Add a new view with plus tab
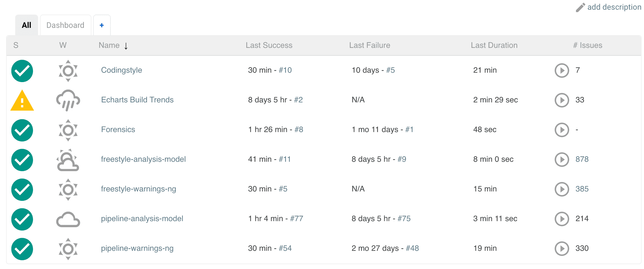This screenshot has height=269, width=644. click(x=102, y=25)
